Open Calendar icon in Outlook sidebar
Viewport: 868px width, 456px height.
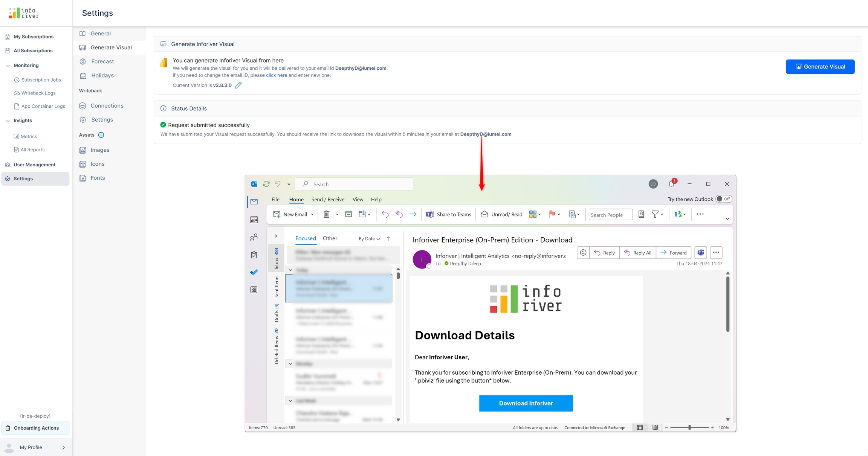point(254,220)
